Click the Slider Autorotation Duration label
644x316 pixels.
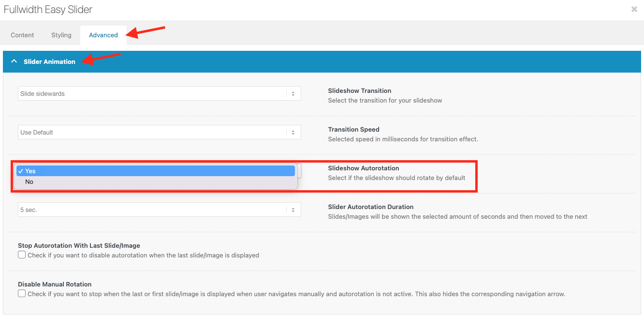(x=371, y=207)
